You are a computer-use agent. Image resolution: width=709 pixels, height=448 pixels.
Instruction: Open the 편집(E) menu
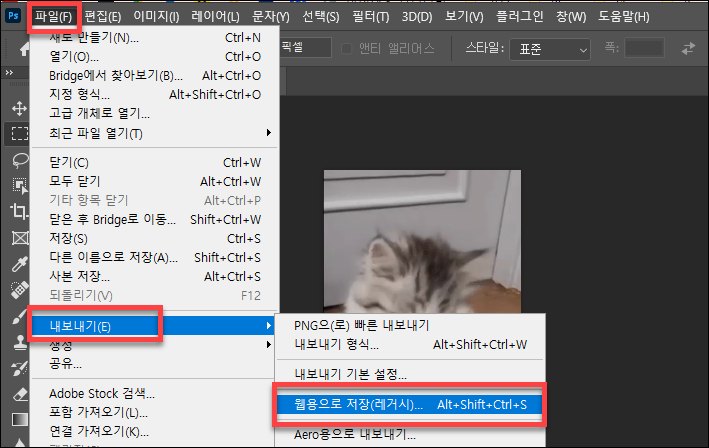tap(103, 17)
